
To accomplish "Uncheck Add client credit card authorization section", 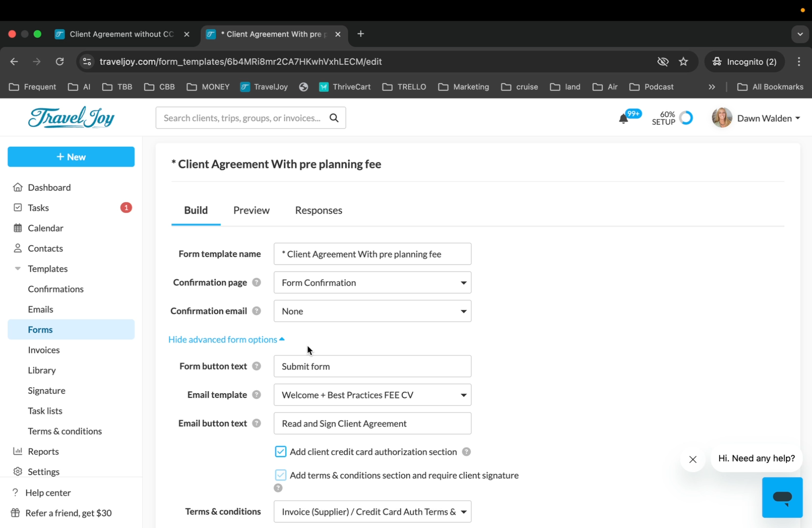I will click(280, 452).
